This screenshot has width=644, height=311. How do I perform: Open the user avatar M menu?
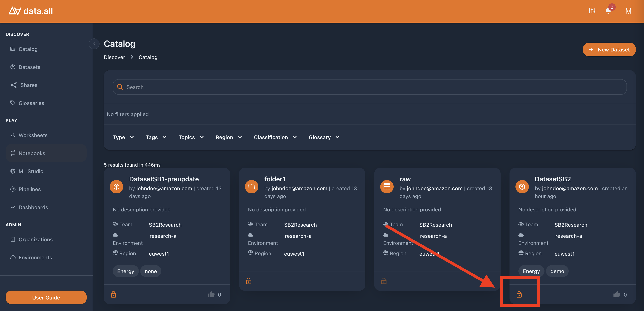(628, 11)
